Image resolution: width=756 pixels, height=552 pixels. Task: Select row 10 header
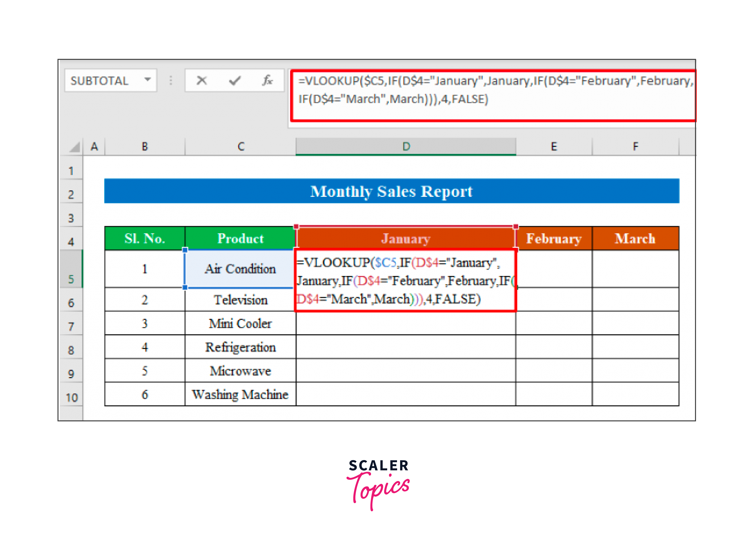pos(71,397)
